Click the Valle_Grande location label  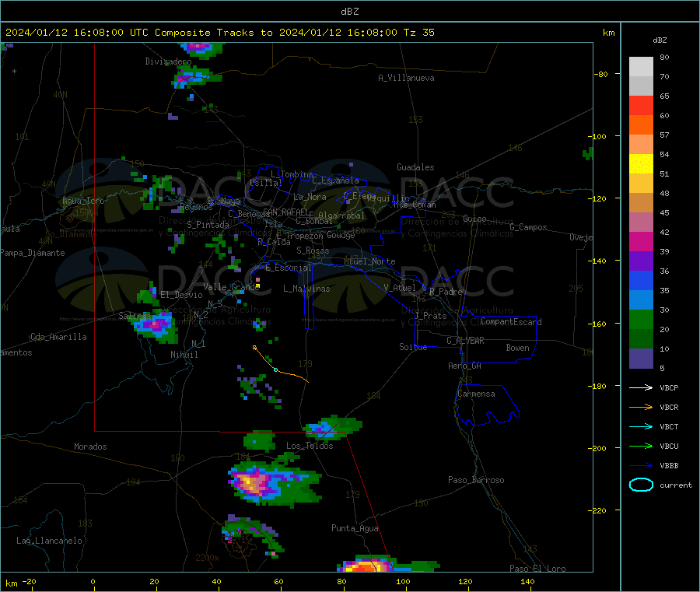pyautogui.click(x=231, y=287)
